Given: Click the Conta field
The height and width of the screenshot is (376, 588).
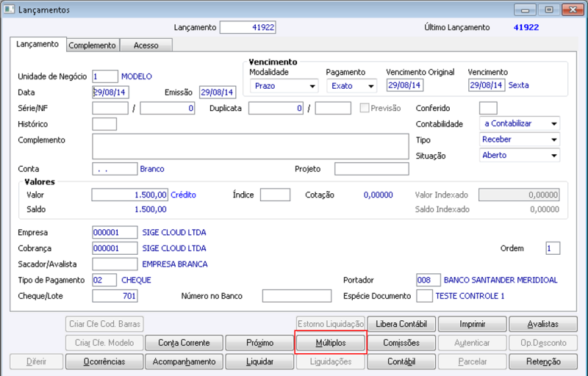Looking at the screenshot, I should [x=115, y=169].
